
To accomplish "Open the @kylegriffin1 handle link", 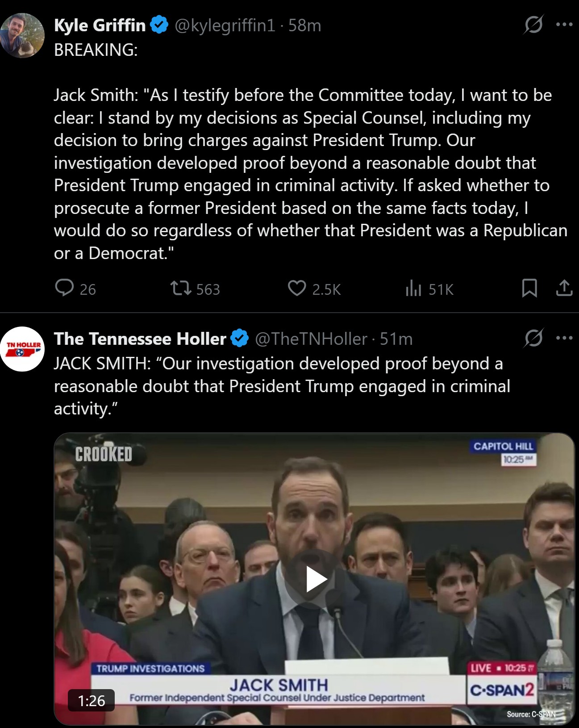I will (225, 25).
